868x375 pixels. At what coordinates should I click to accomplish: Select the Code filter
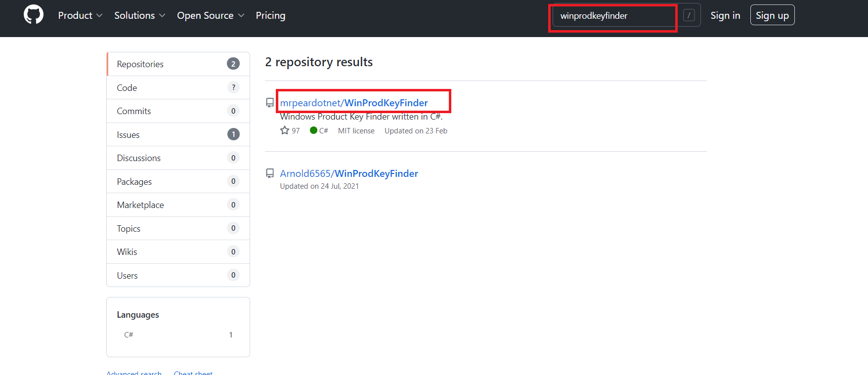click(178, 87)
